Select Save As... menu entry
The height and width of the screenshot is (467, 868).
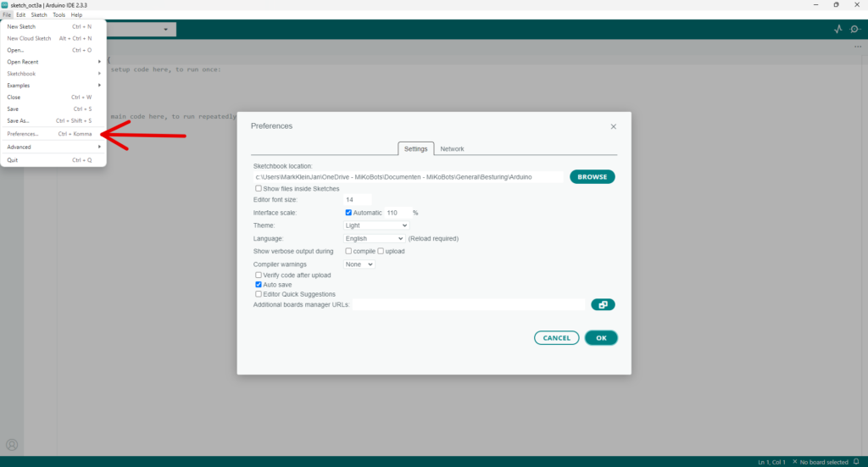(x=53, y=120)
